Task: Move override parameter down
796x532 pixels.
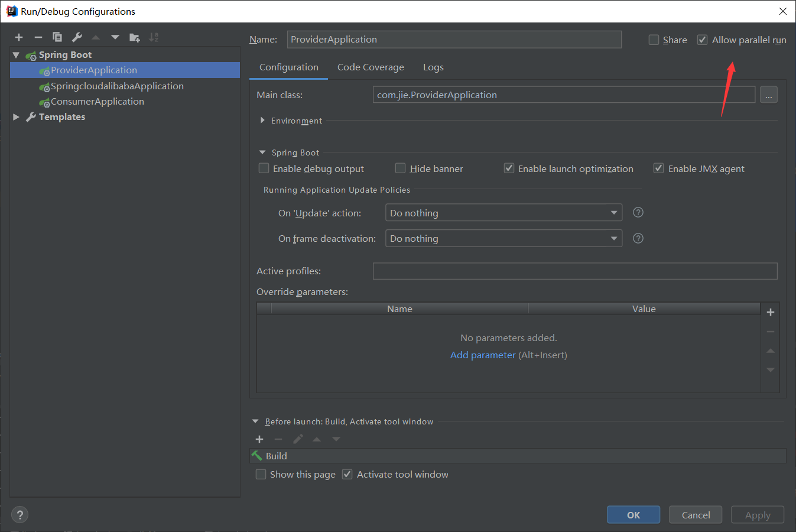Action: click(771, 369)
